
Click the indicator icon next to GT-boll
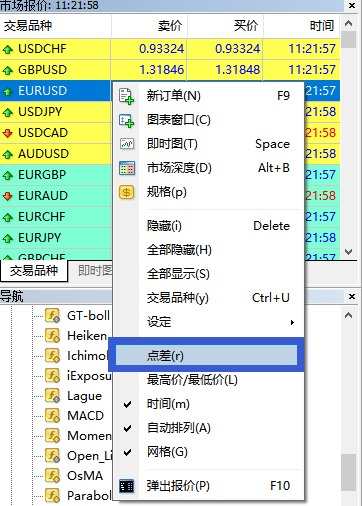[x=53, y=316]
